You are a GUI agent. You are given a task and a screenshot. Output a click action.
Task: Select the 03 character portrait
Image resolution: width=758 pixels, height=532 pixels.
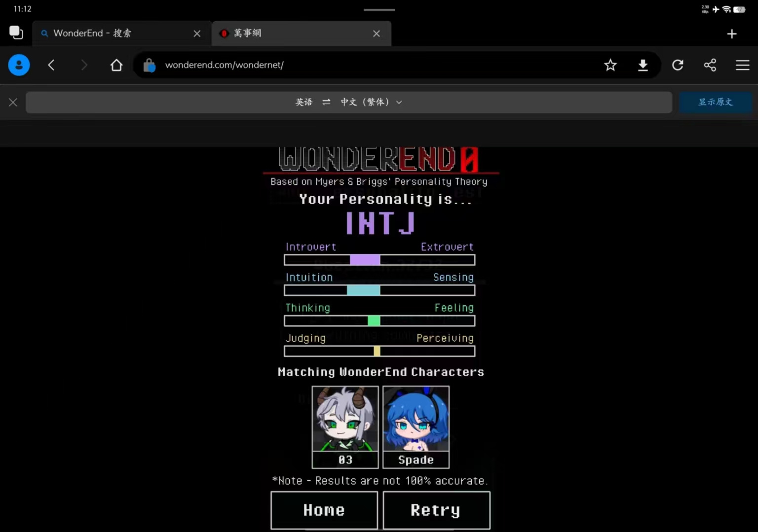(345, 419)
